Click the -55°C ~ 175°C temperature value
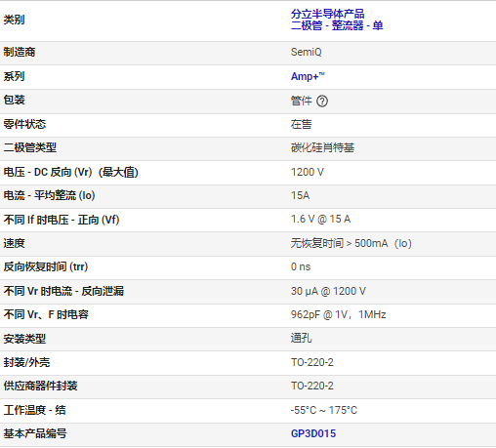496x448 pixels. [324, 410]
